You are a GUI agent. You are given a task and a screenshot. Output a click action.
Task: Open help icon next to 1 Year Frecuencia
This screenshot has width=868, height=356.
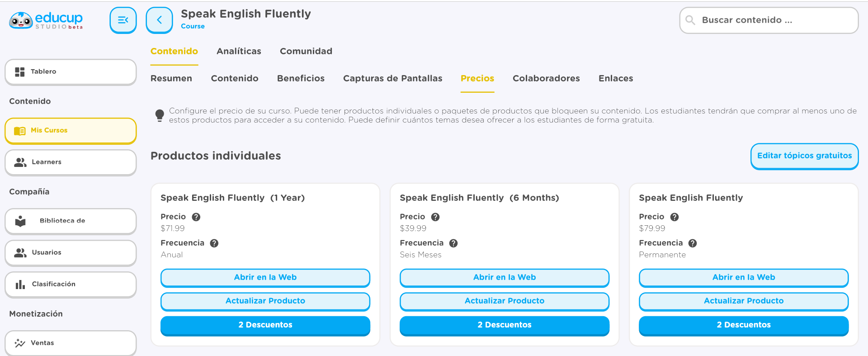[214, 243]
